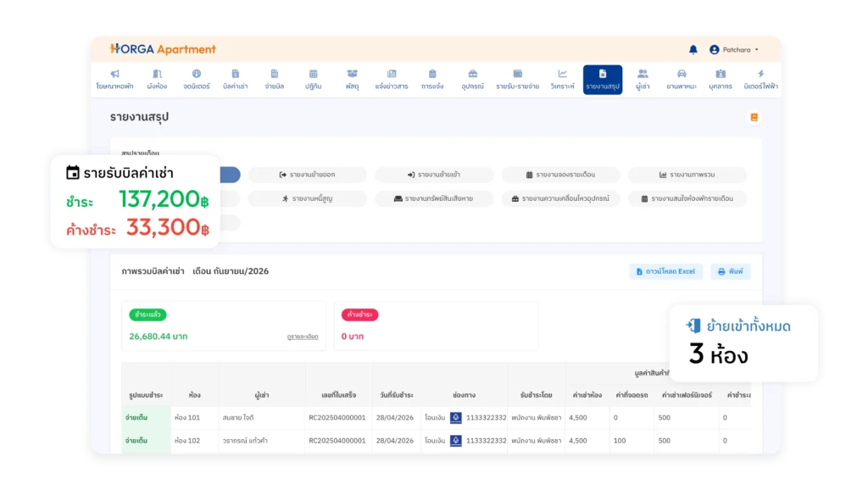Open รายงานหนี้สูญ report
The height and width of the screenshot is (490, 868).
point(307,198)
